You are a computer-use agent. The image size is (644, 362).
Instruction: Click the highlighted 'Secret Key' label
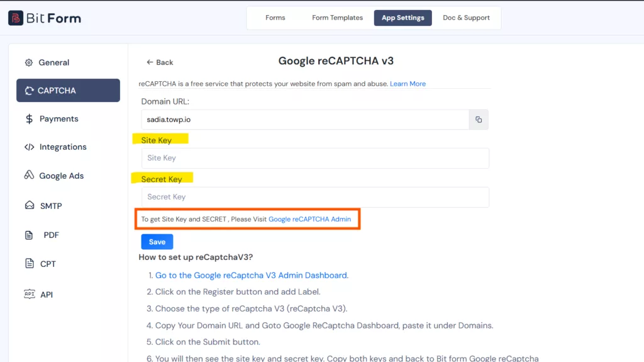[x=162, y=179]
